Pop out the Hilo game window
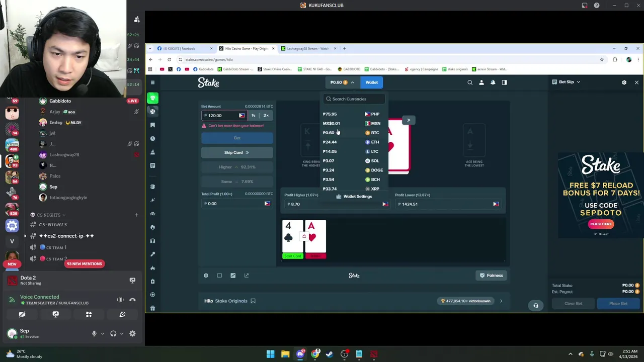 pyautogui.click(x=247, y=276)
